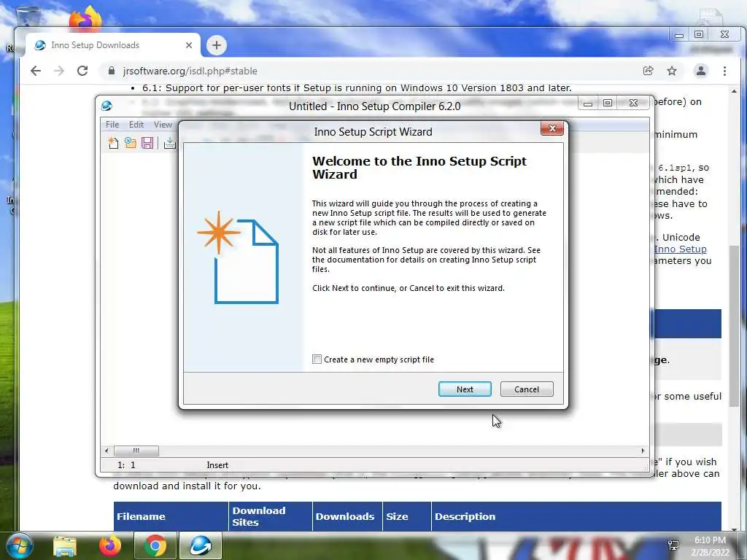
Task: Click the Insert status bar indicator
Action: click(x=217, y=465)
